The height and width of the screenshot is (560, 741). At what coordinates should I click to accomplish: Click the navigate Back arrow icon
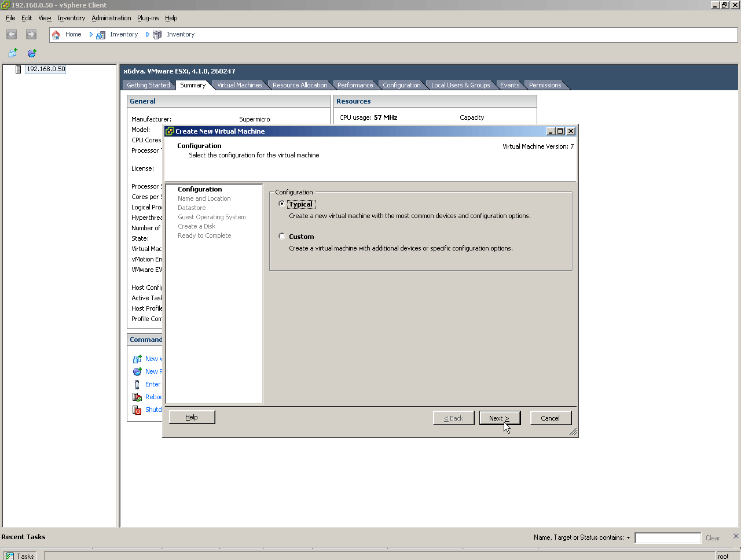point(12,34)
